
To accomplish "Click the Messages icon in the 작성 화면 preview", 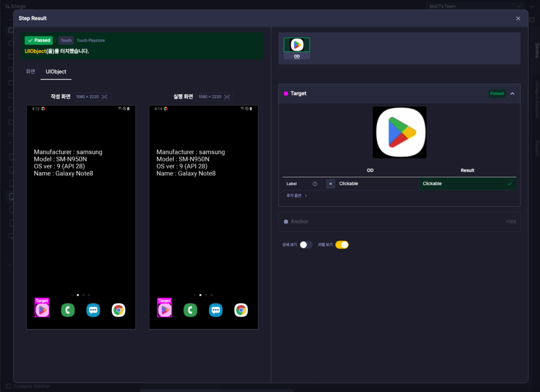I will 93,310.
